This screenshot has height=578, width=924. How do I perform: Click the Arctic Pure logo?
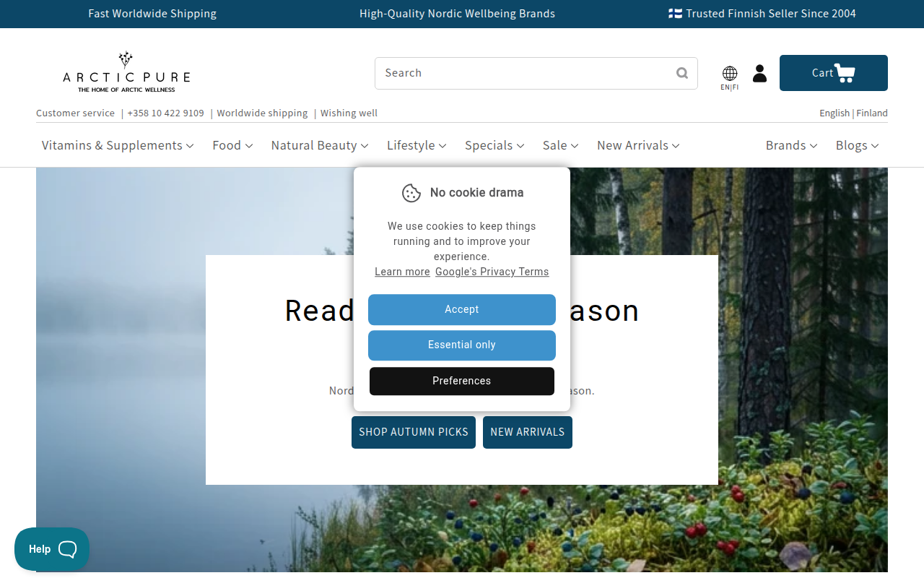[x=126, y=72]
